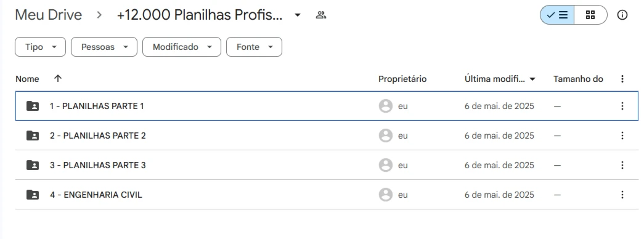Open more actions for 3 - PLANILHAS PARTE 3
The height and width of the screenshot is (239, 644).
point(622,165)
